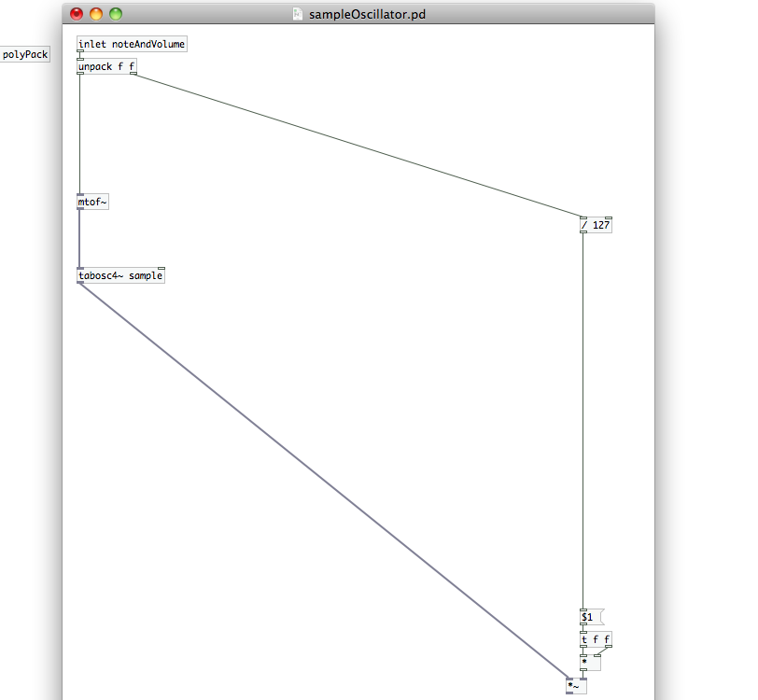758x700 pixels.
Task: Select the / 127 divide object
Action: click(x=596, y=225)
